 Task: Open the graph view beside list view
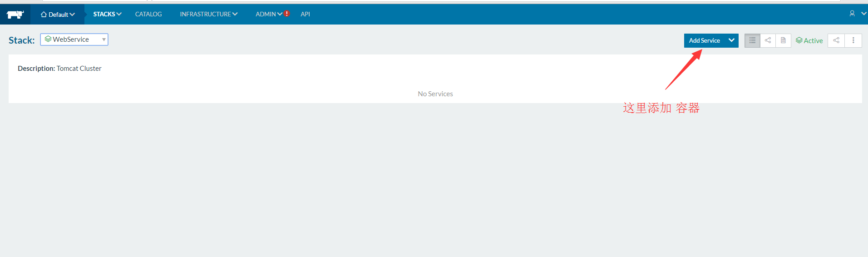pyautogui.click(x=768, y=40)
